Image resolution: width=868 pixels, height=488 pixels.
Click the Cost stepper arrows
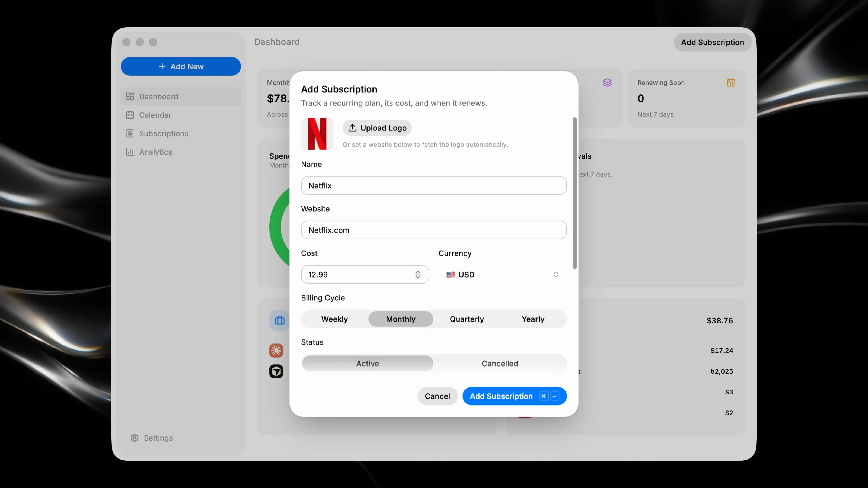click(418, 274)
